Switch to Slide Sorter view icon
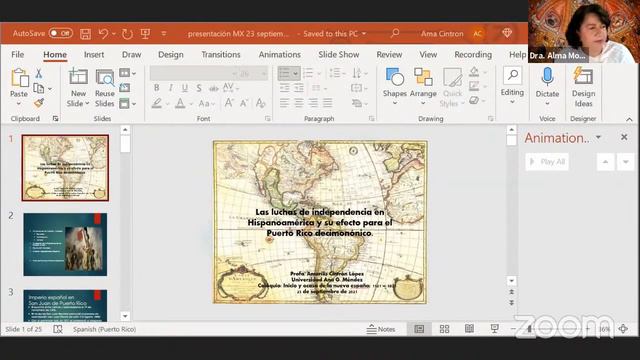Image resolution: width=640 pixels, height=360 pixels. pyautogui.click(x=444, y=329)
